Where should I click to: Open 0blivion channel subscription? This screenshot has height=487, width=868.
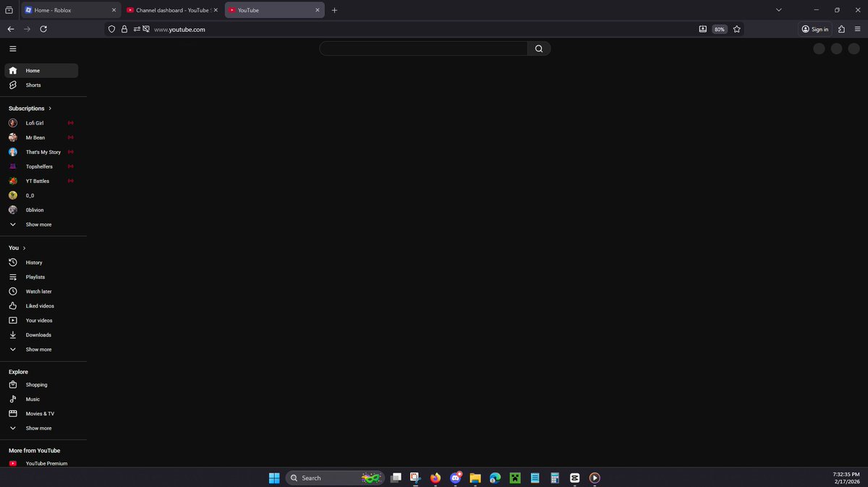click(41, 210)
